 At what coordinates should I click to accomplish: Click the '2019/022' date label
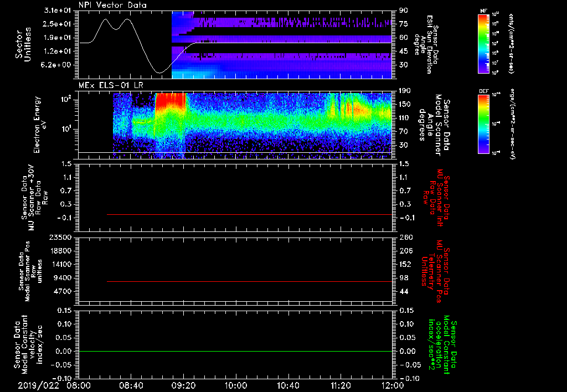(x=38, y=385)
